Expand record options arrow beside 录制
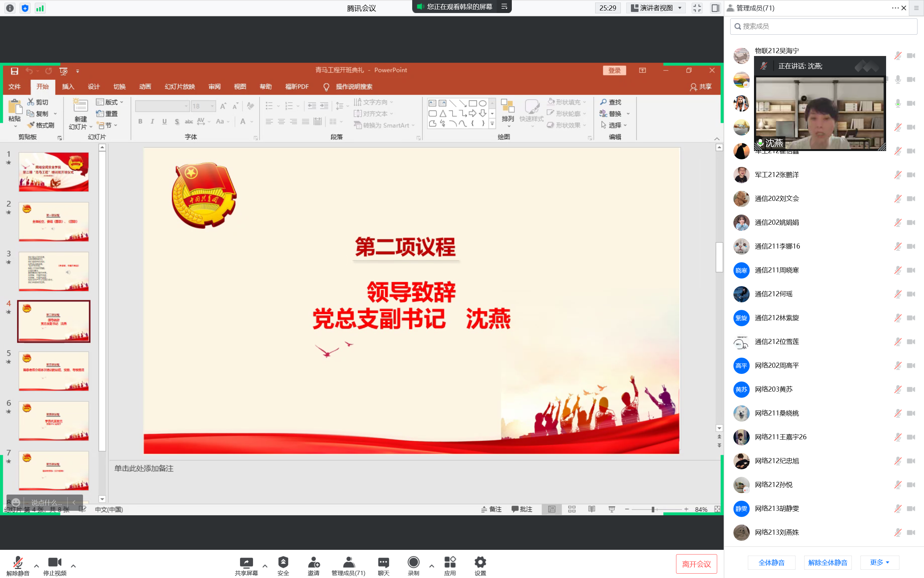 431,566
